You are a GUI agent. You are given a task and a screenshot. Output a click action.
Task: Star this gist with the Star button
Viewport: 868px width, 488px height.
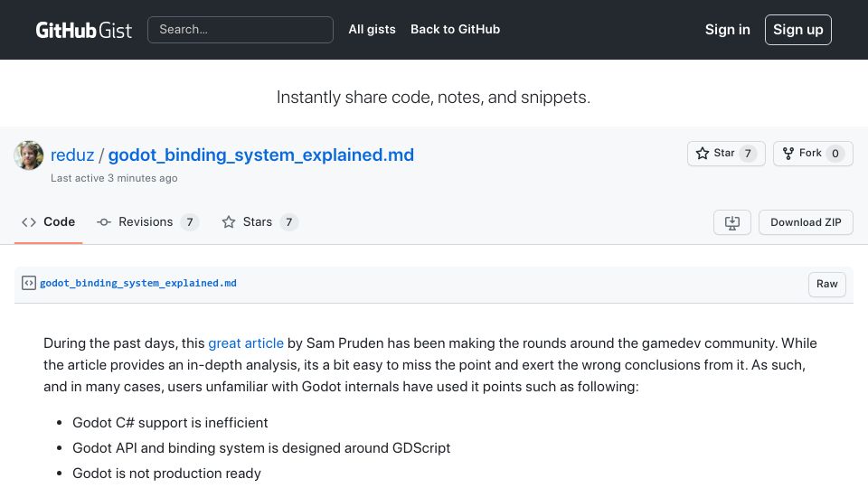click(x=726, y=154)
